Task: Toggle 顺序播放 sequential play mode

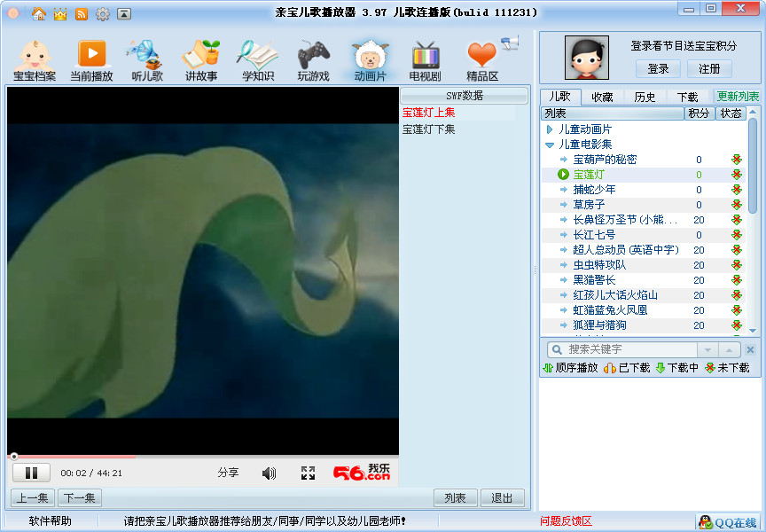Action: click(570, 367)
